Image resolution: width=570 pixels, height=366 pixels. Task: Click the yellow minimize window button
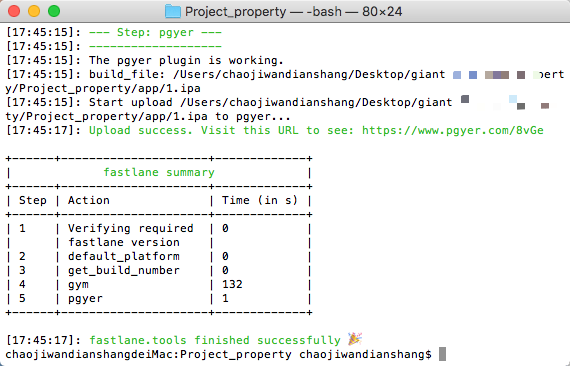coord(34,11)
